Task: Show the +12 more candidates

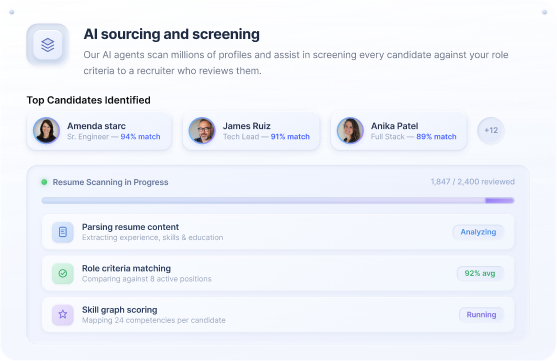Action: (x=491, y=130)
